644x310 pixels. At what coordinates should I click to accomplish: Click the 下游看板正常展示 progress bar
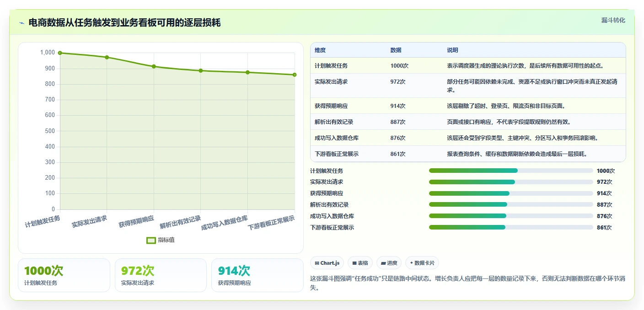(x=511, y=227)
